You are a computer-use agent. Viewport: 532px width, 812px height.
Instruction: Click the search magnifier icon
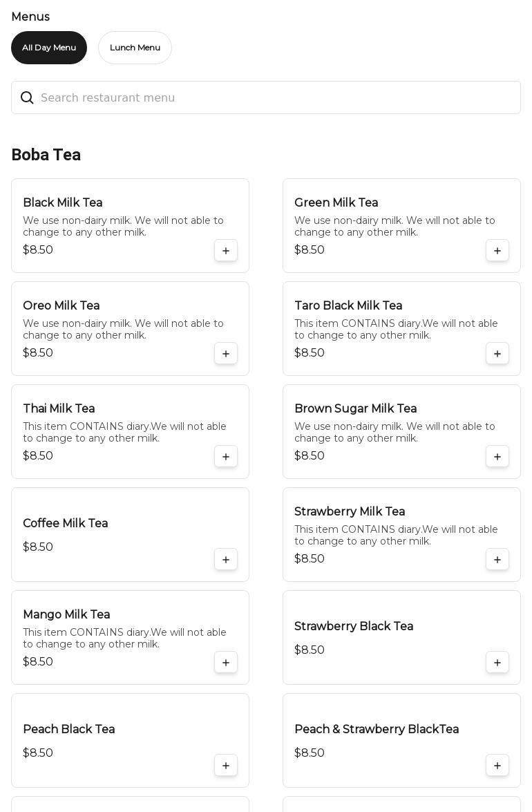(x=27, y=98)
